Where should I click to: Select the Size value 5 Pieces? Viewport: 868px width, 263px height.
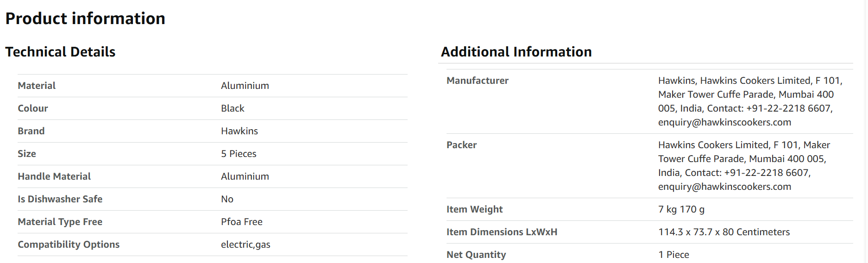[239, 154]
